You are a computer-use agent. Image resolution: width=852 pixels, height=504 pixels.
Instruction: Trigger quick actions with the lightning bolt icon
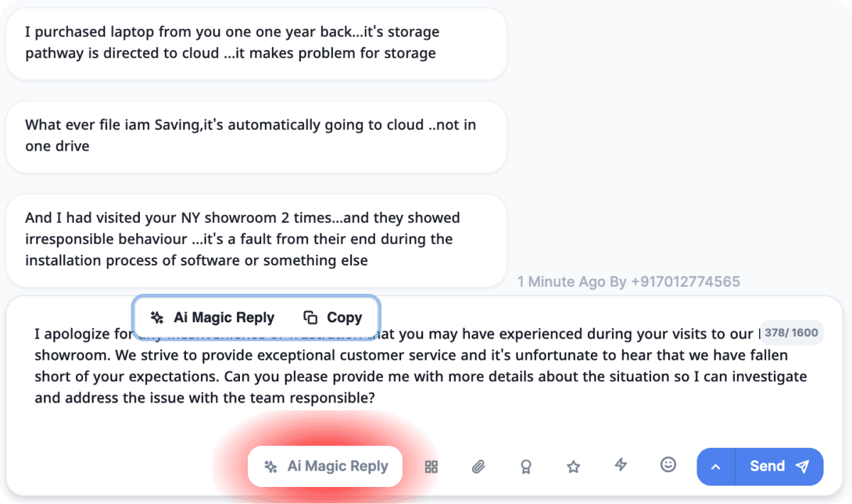point(621,466)
